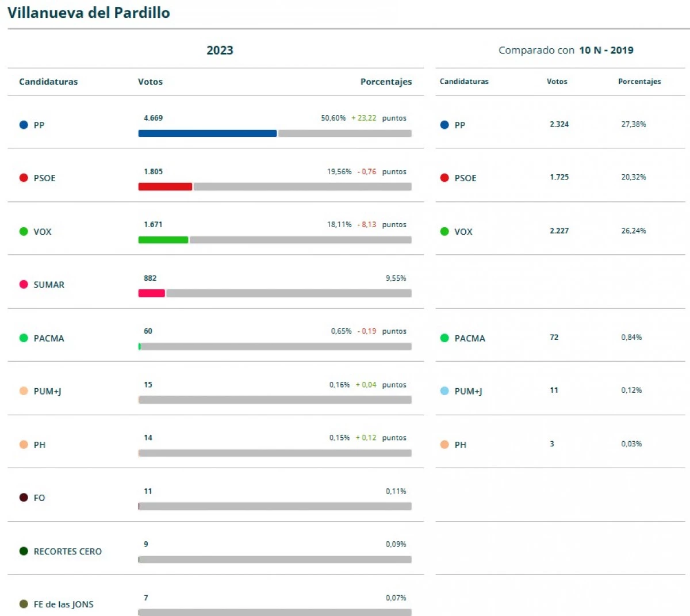690x616 pixels.
Task: Click the green VOX vote percentage bar
Action: point(163,240)
